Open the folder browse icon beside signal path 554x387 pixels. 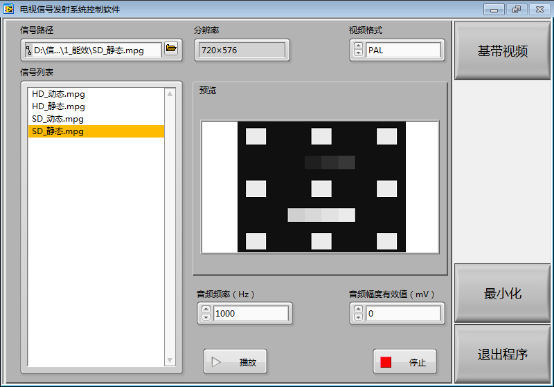click(171, 48)
